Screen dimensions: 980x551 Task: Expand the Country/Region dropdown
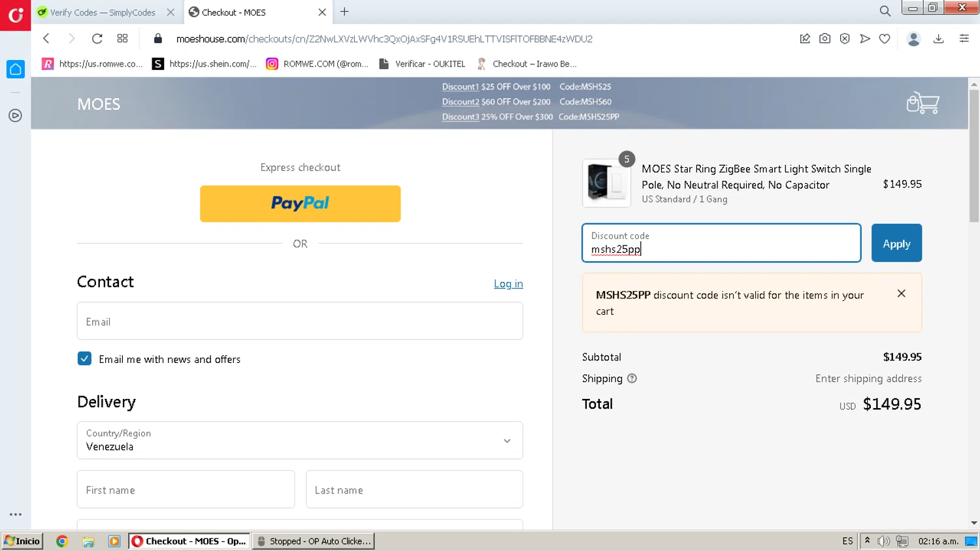(x=300, y=440)
